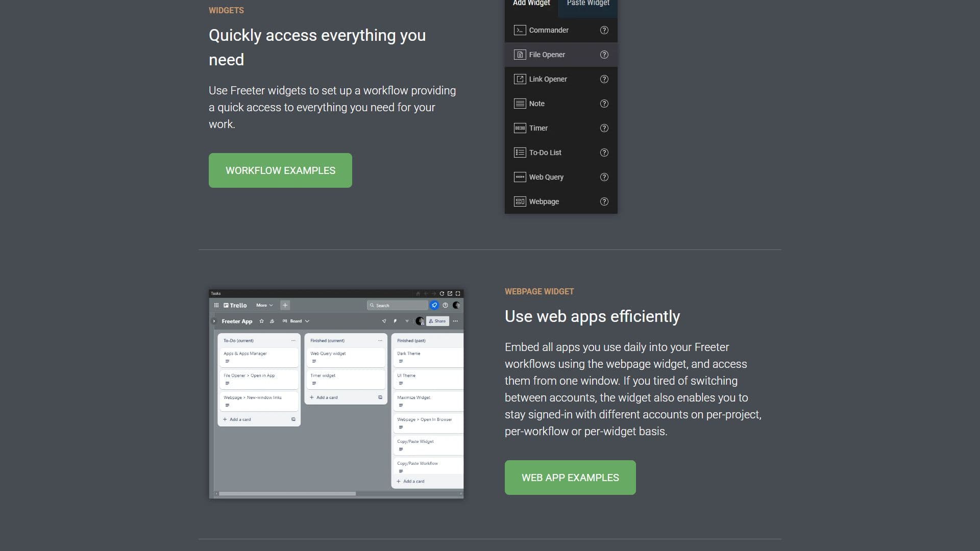Click the Trello logo
Image resolution: width=980 pixels, height=551 pixels.
tap(235, 305)
